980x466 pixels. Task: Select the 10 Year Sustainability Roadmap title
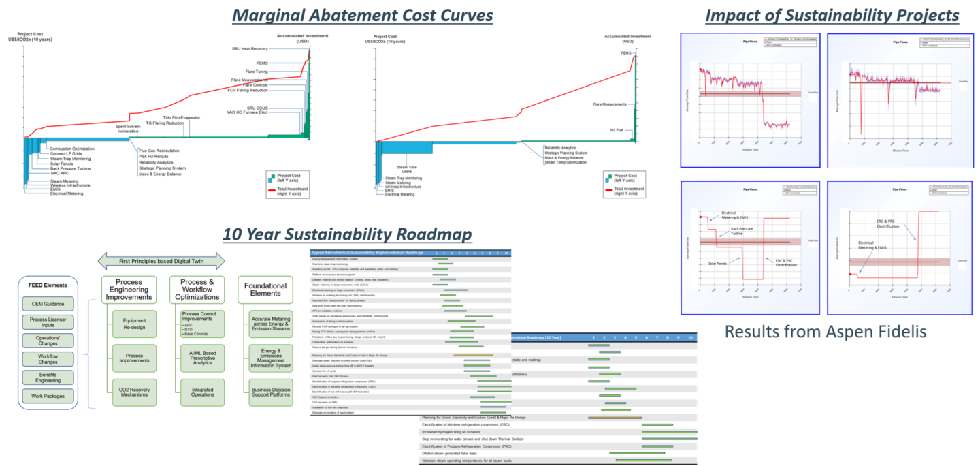347,235
